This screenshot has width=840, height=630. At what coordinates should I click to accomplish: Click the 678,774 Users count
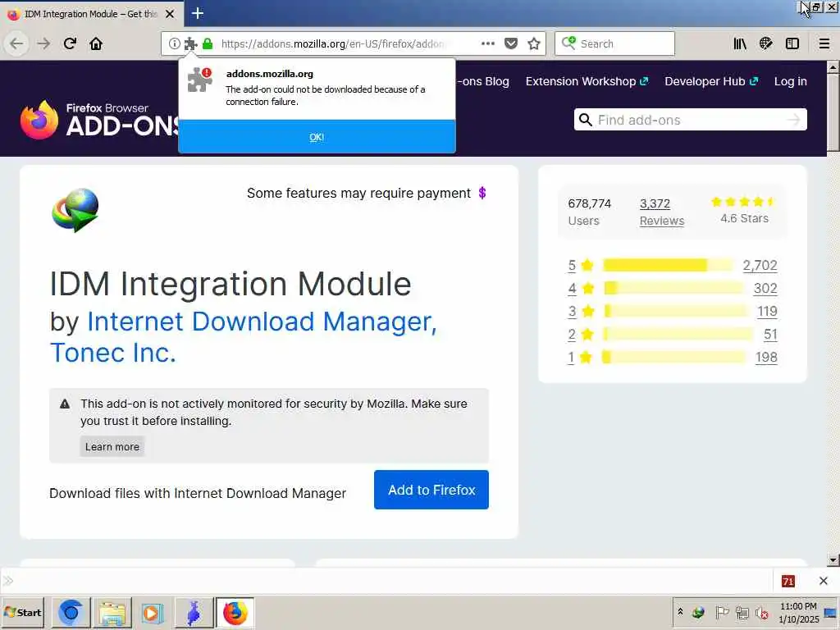tap(589, 212)
